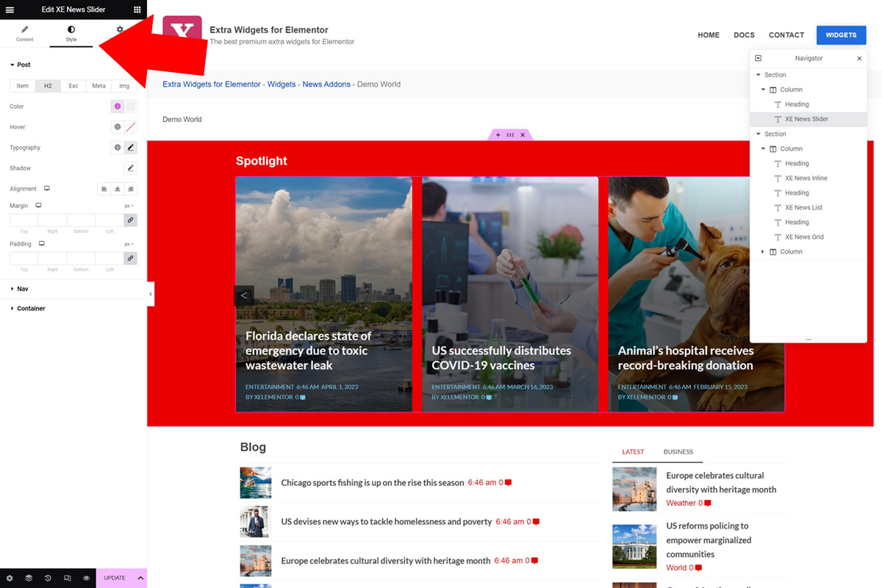Viewport: 882px width, 588px height.
Task: Open revision History from the footer icon
Action: tap(48, 578)
